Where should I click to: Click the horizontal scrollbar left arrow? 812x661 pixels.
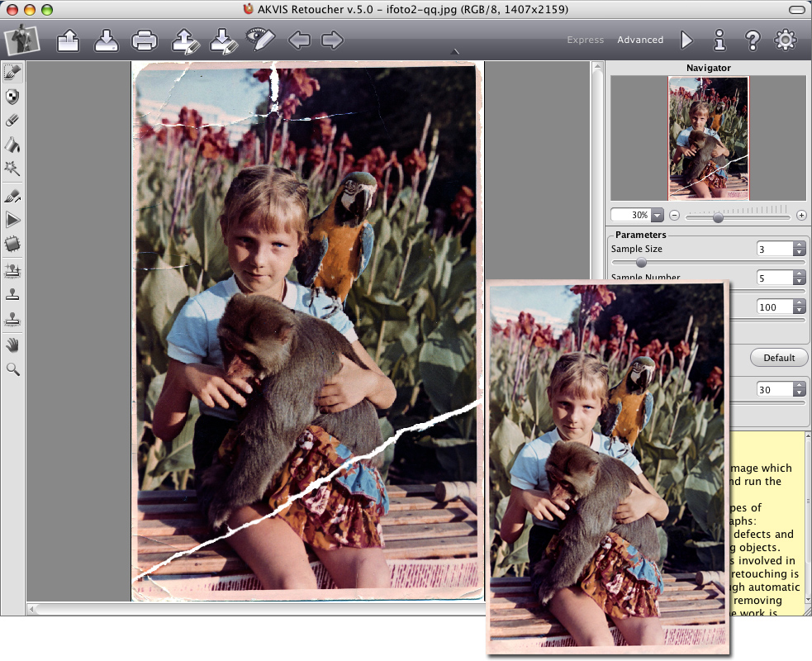[31, 609]
